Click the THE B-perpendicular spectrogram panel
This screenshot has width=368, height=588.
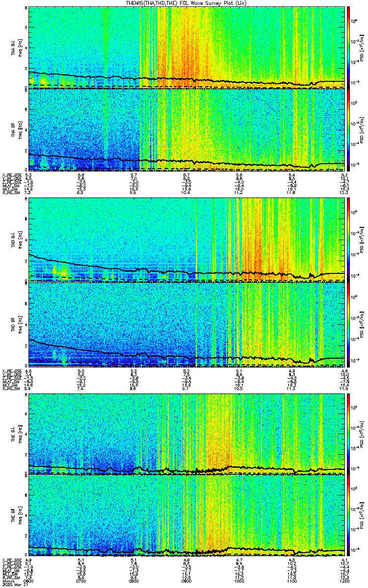click(187, 433)
